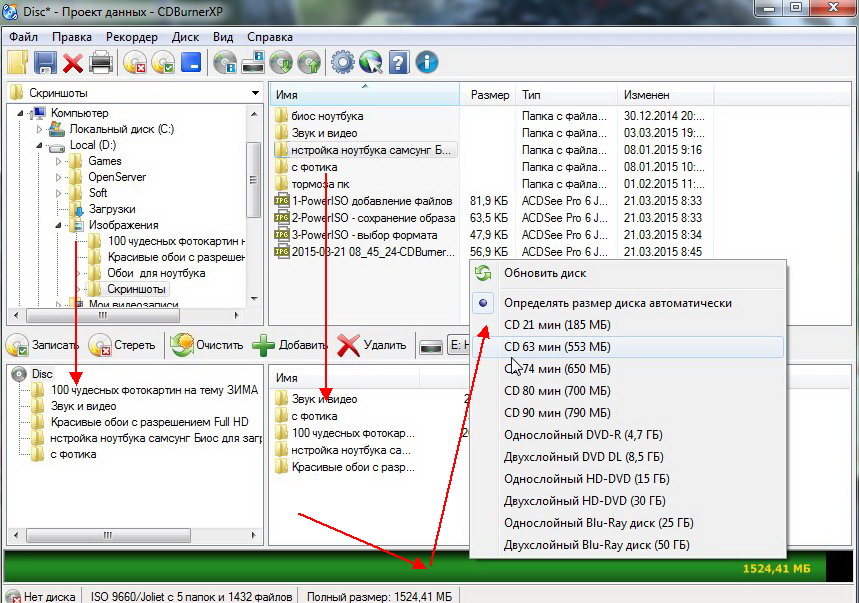Select folder icon of биос ноутбука

pyautogui.click(x=282, y=116)
